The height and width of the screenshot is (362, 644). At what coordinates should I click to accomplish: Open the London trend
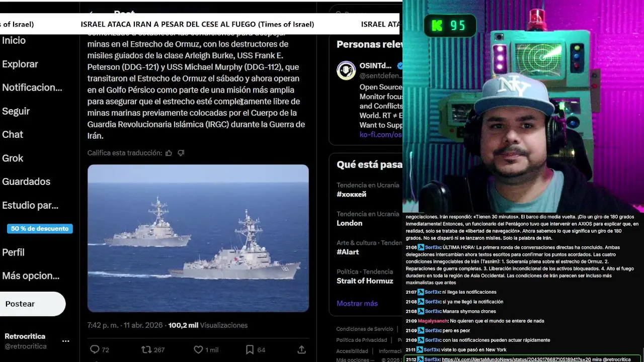[350, 223]
